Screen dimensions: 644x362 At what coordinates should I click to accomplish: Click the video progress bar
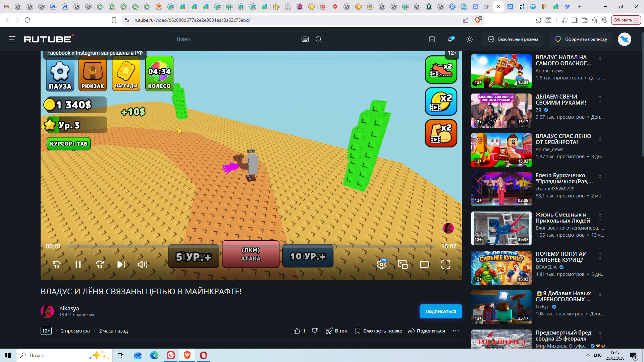point(252,246)
